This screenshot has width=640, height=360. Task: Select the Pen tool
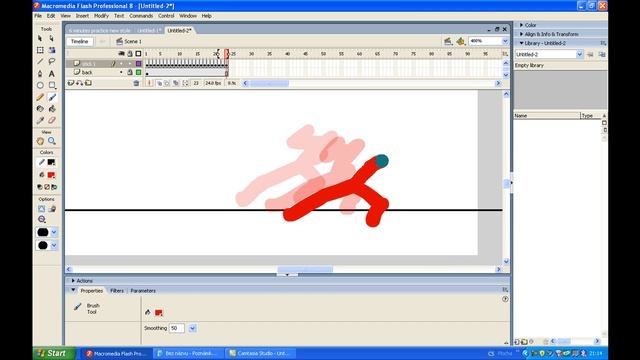pos(40,74)
